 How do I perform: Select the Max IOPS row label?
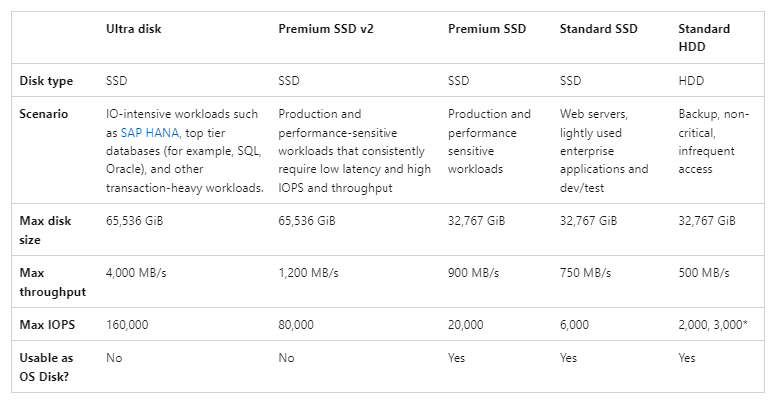tap(47, 324)
